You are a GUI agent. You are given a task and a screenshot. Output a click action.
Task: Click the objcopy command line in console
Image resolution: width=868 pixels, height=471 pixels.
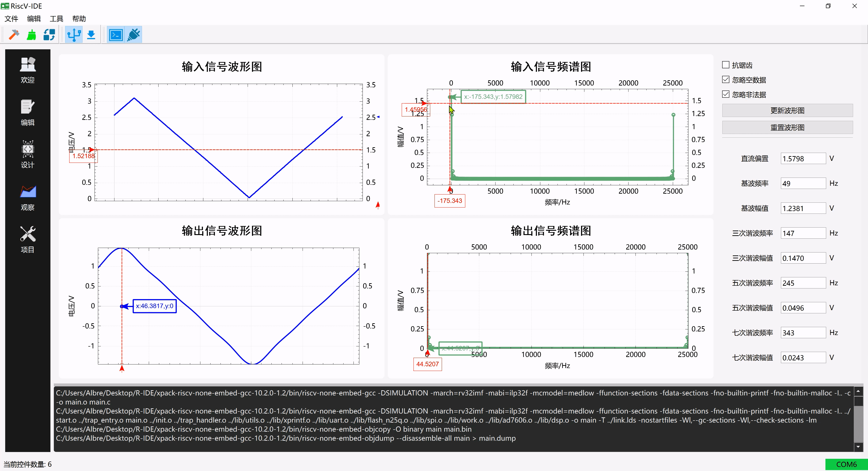[x=263, y=429]
